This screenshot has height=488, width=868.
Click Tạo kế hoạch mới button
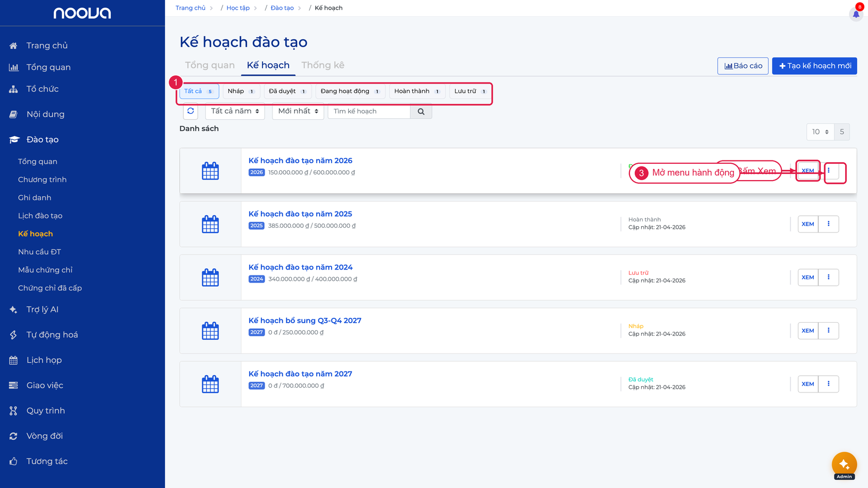click(814, 66)
